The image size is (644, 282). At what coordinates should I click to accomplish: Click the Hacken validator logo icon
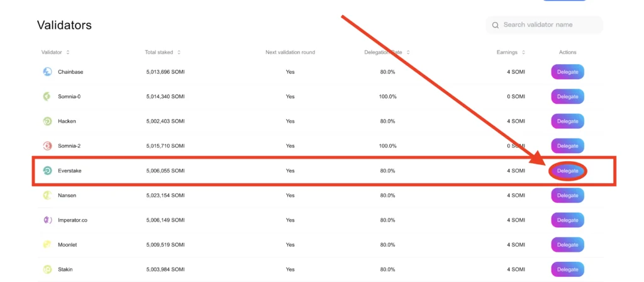pyautogui.click(x=48, y=121)
